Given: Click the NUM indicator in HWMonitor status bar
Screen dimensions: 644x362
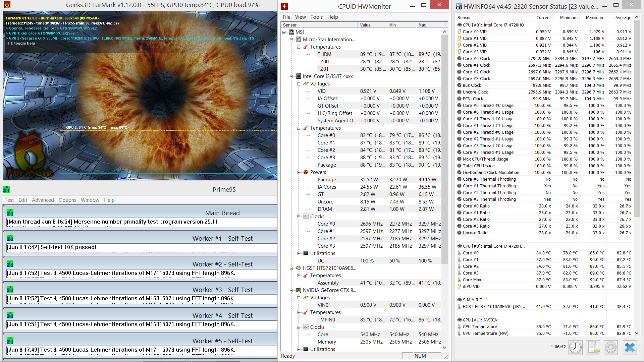Looking at the screenshot, I should tap(420, 356).
